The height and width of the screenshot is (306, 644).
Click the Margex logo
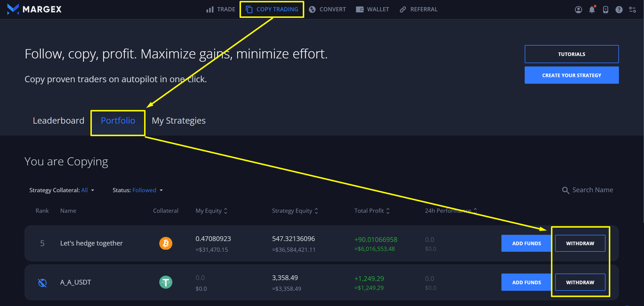pyautogui.click(x=34, y=9)
